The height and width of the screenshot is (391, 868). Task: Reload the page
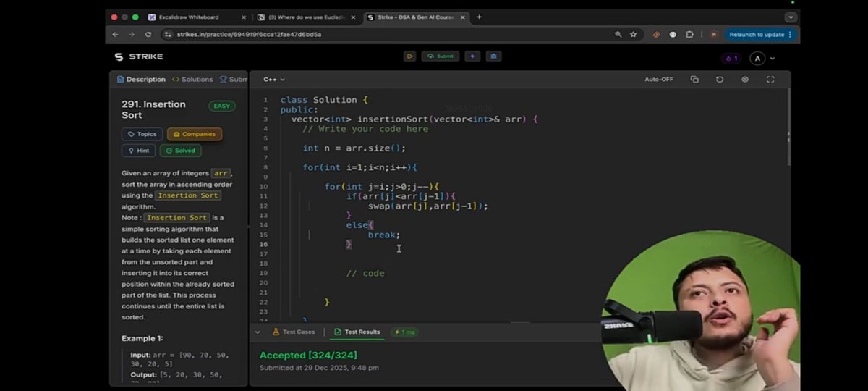tap(148, 34)
